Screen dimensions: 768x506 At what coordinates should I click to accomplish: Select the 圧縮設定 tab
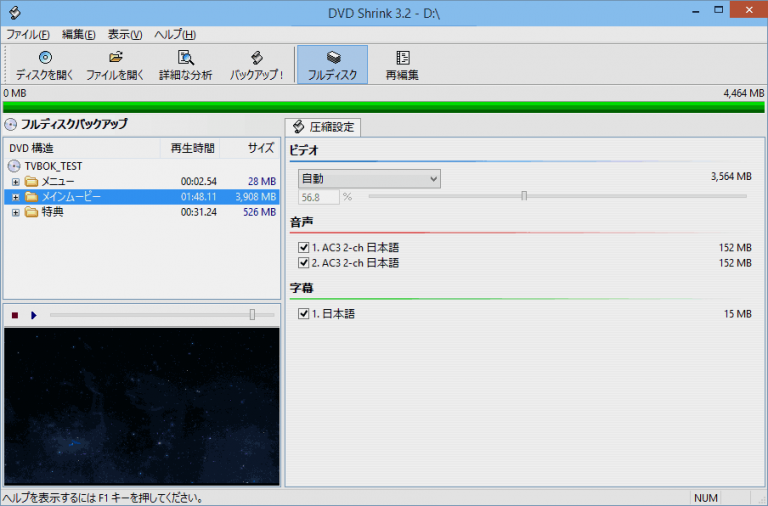click(323, 127)
